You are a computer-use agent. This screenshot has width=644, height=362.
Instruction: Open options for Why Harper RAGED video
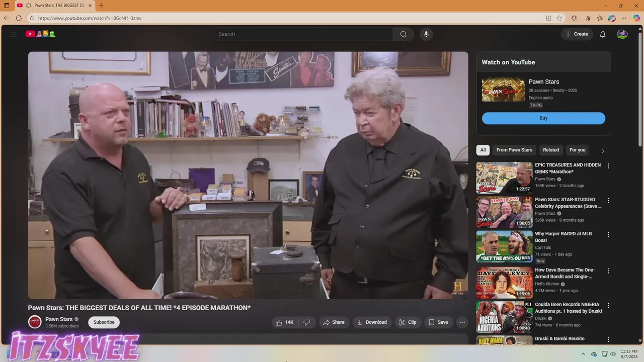click(x=608, y=235)
